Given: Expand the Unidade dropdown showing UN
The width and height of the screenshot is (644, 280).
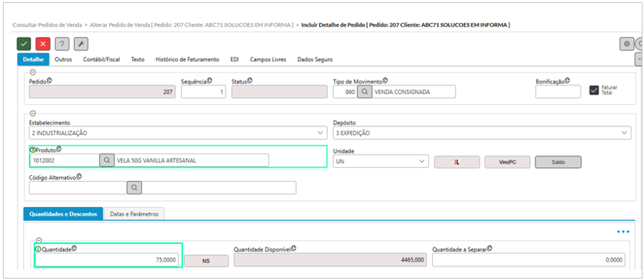Looking at the screenshot, I should pos(380,161).
